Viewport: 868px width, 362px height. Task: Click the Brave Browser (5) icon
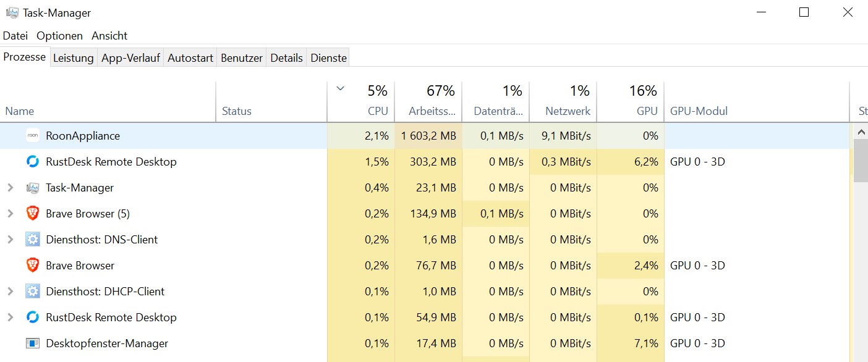pos(33,214)
